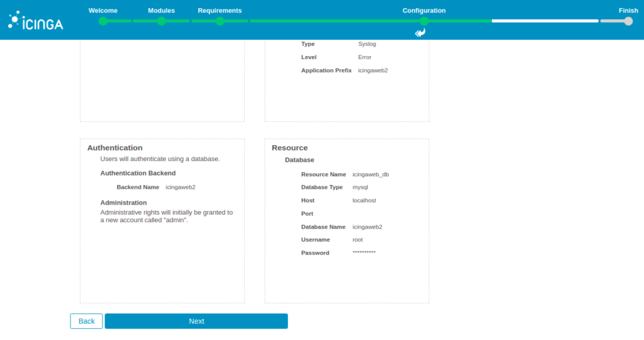Screen dimensions: 644x340
Task: Click the logging Type value Syslog
Action: pyautogui.click(x=367, y=44)
